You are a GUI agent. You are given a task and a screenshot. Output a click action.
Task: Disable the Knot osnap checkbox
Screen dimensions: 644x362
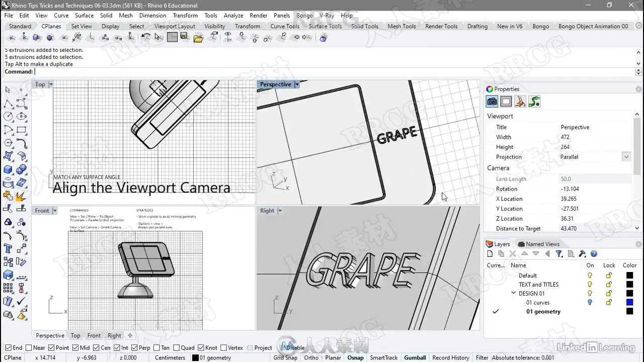pos(201,347)
